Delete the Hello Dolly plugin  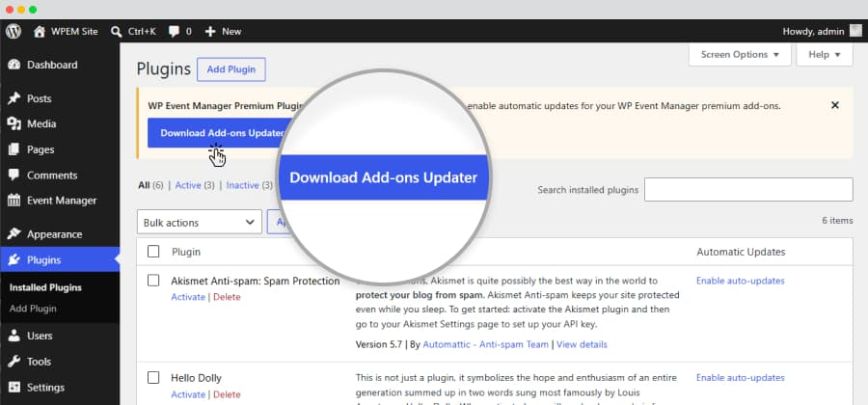(227, 394)
